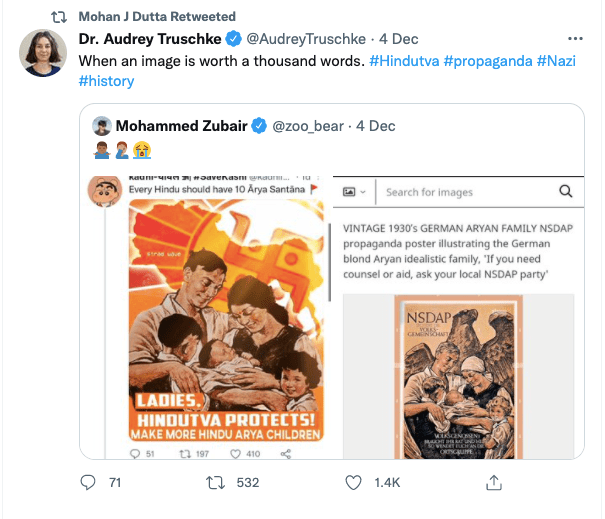Click the share icon below the tweet
This screenshot has height=519, width=605.
[493, 482]
